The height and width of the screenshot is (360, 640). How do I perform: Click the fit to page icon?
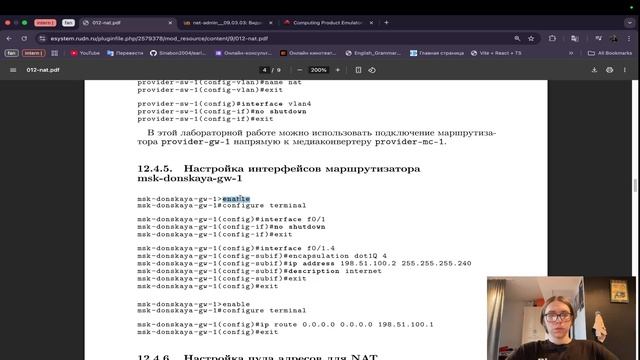(358, 70)
